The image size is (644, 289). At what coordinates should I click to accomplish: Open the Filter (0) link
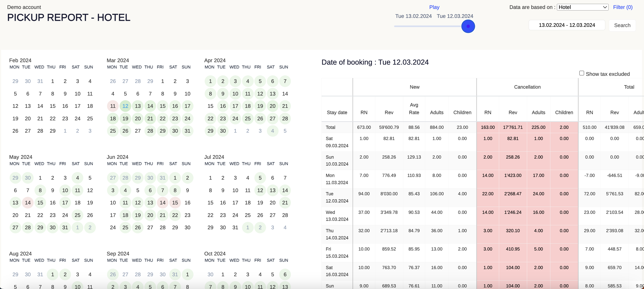coord(623,7)
